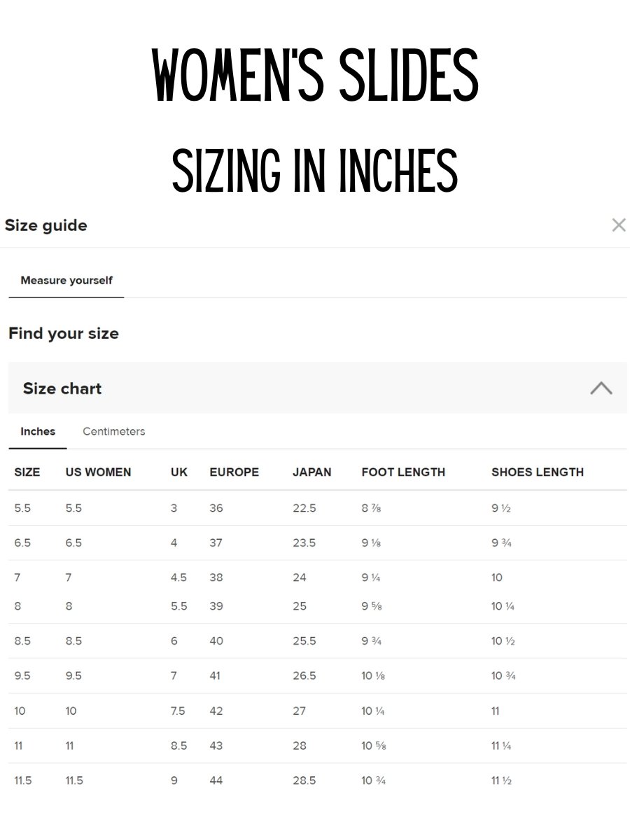Image resolution: width=630 pixels, height=840 pixels.
Task: Click the SIZE column header
Action: (27, 472)
